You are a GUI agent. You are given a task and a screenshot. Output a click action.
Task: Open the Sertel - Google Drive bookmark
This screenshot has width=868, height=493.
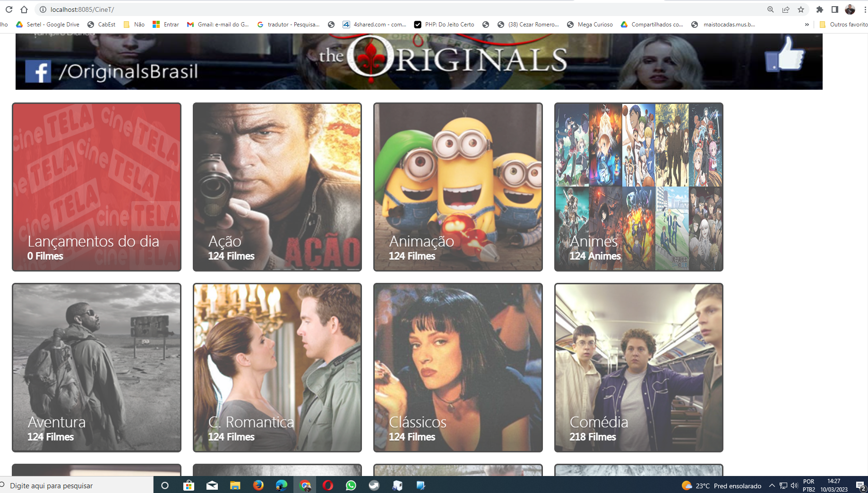point(48,25)
